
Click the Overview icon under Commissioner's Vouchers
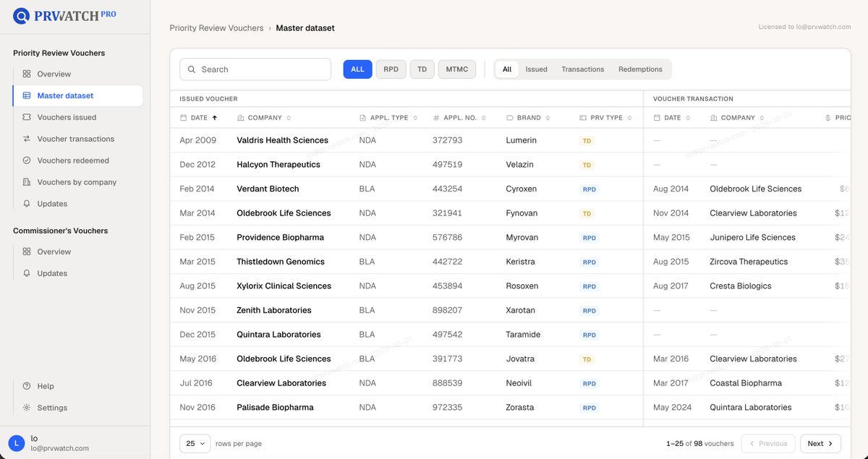click(x=27, y=252)
